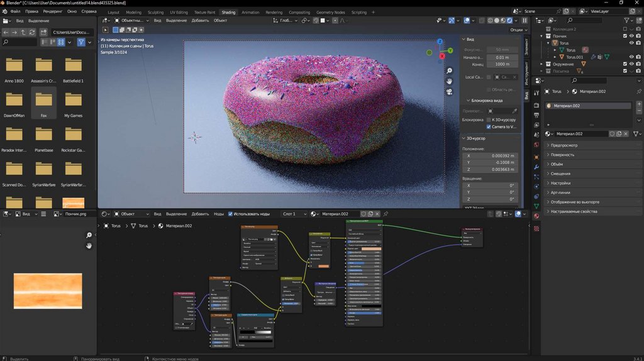Open the 'Слот 1' material slot dropdown
The width and height of the screenshot is (644, 361).
click(292, 214)
